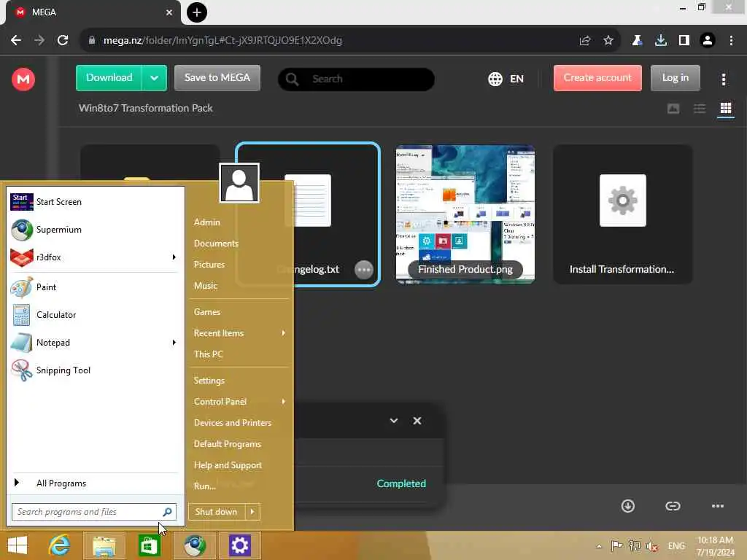
Task: Open This PC from Start menu
Action: [208, 354]
